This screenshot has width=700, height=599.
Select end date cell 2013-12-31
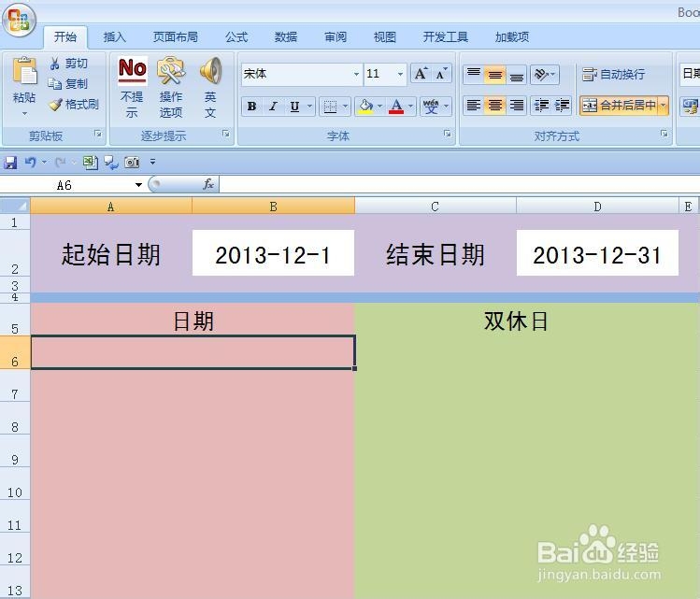coord(597,253)
